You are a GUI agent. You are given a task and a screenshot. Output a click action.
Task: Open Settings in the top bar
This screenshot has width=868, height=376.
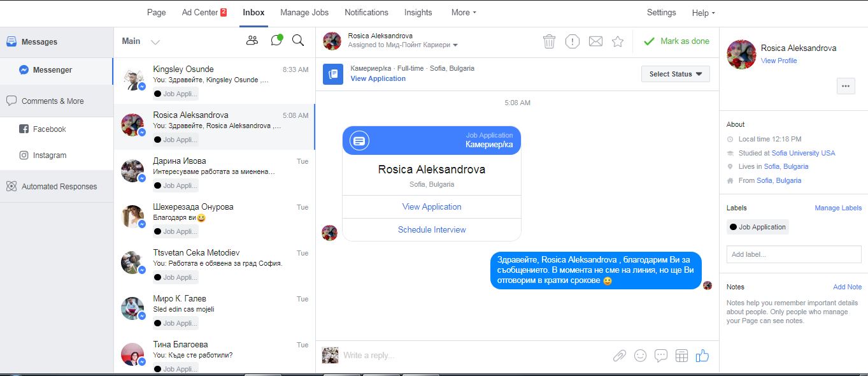(661, 12)
